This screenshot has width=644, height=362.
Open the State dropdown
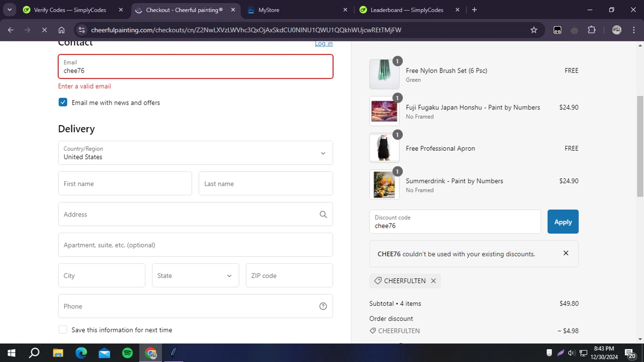(195, 276)
